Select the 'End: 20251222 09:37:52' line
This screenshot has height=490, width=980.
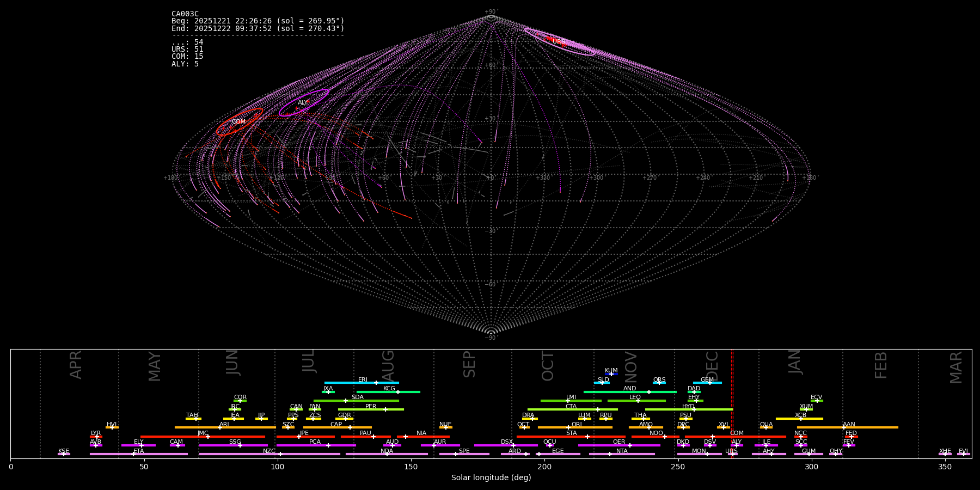[x=258, y=28]
